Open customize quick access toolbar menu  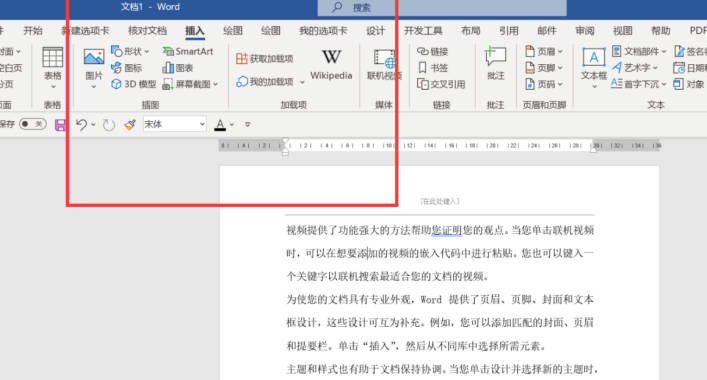(x=248, y=124)
